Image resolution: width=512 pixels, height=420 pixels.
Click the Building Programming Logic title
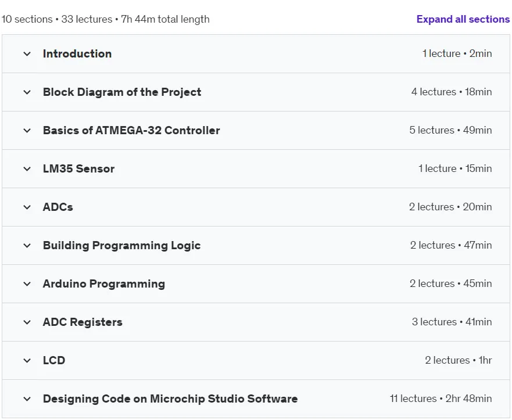[122, 246]
